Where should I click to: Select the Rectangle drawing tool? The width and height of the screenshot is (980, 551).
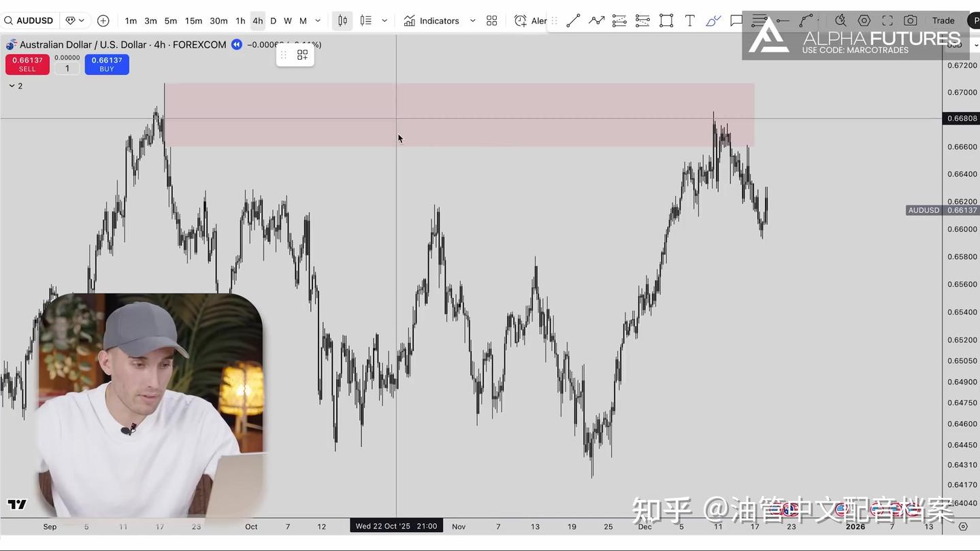[x=666, y=20]
